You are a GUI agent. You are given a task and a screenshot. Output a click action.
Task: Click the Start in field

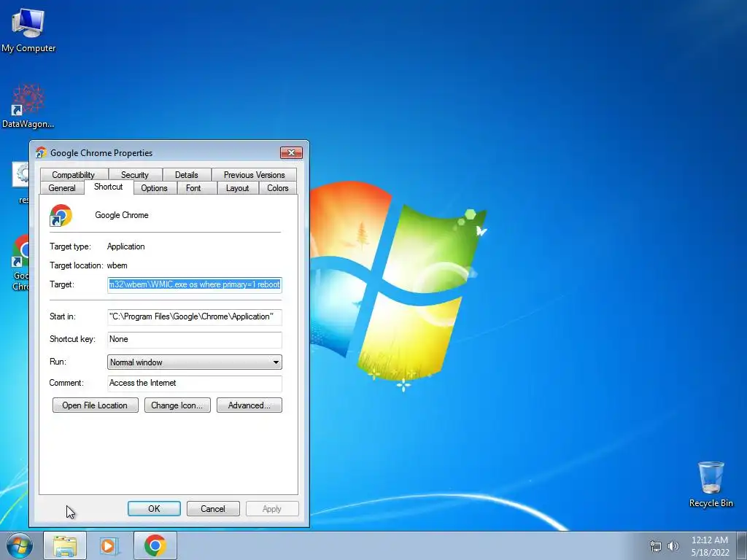194,316
